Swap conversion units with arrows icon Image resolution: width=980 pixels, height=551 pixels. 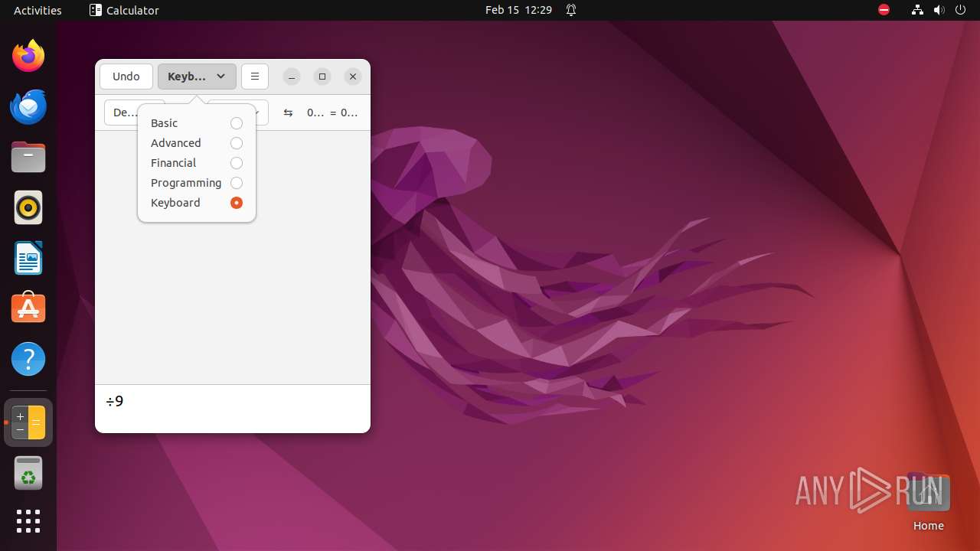pos(288,112)
